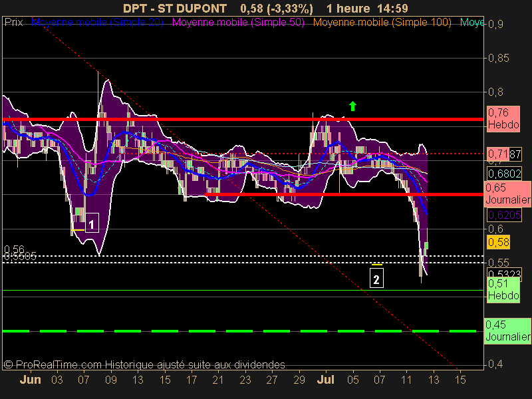This screenshot has height=399, width=532.
Task: Click the cyan "0,6802" price axis tag
Action: pyautogui.click(x=504, y=174)
